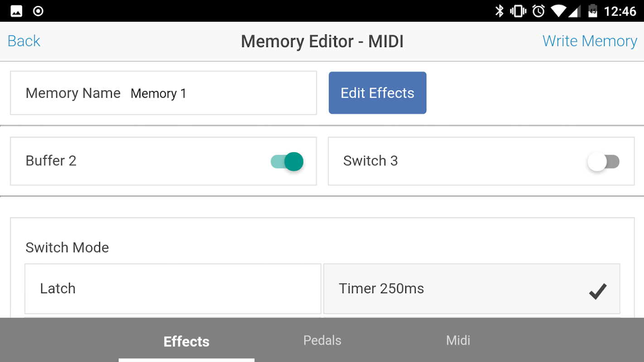Select Latch switch mode
This screenshot has width=644, height=362.
173,289
